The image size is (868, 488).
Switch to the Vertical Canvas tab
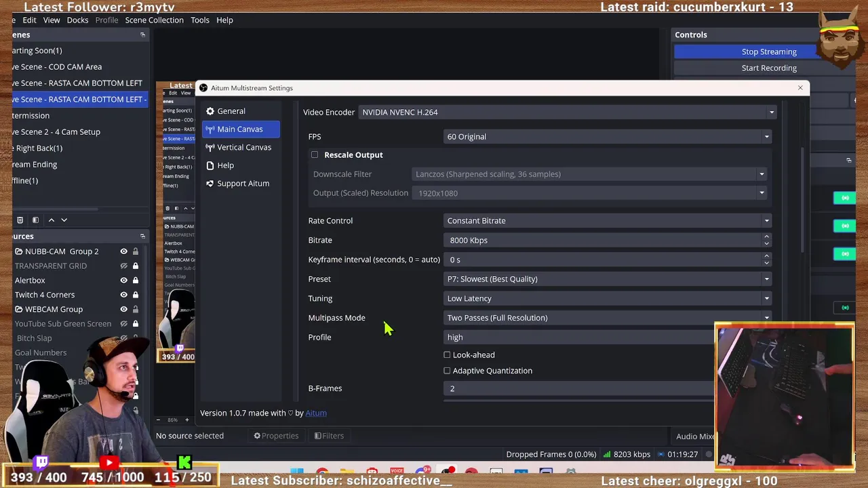241,147
